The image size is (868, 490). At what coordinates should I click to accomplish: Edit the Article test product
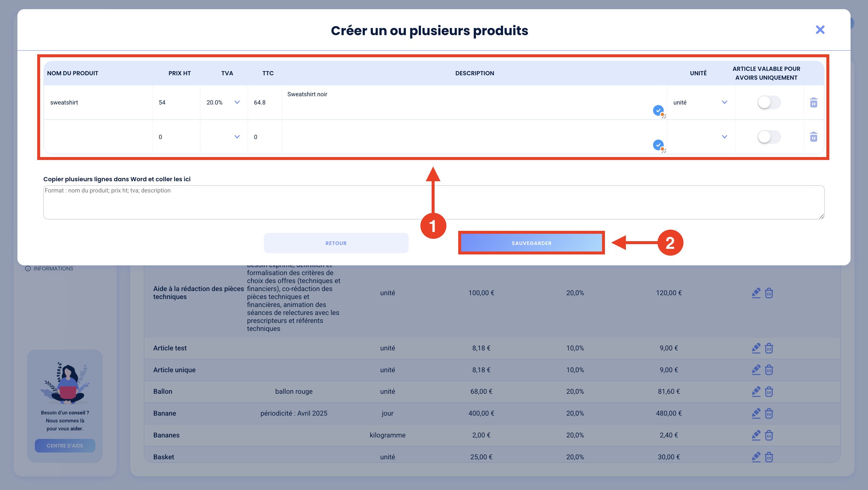click(756, 348)
